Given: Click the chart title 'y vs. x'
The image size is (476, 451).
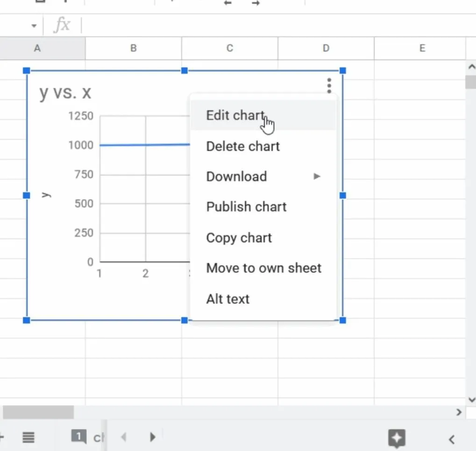Looking at the screenshot, I should click(65, 92).
